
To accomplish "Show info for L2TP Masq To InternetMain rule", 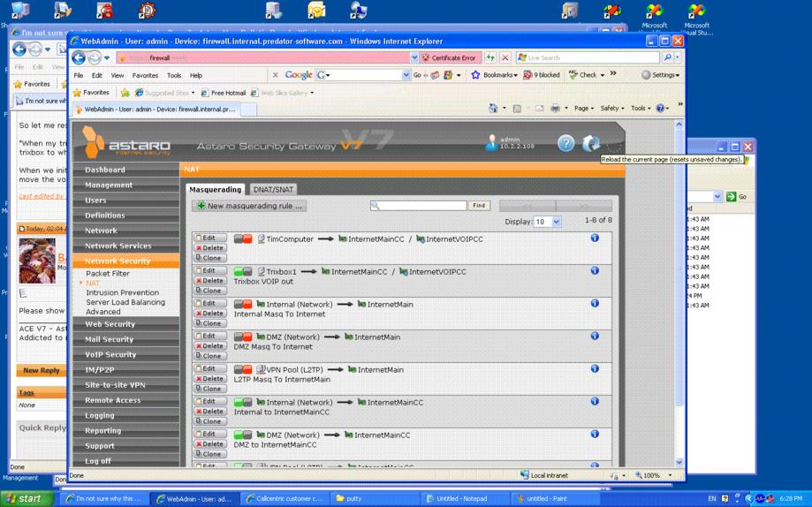I will click(595, 368).
